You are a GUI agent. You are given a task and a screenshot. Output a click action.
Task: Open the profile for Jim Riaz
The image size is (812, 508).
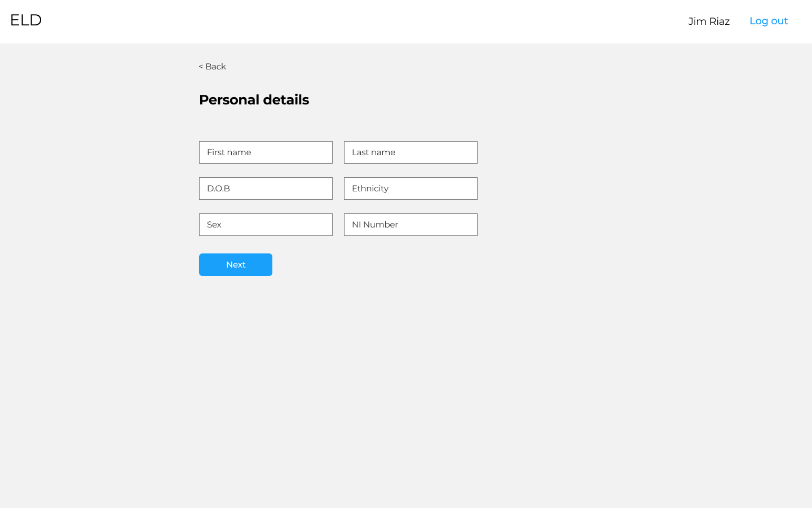(x=709, y=21)
